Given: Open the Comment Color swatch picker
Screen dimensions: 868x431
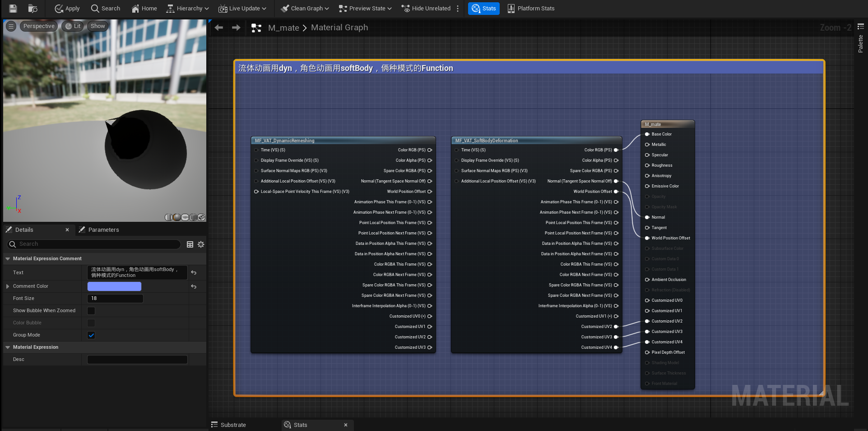Looking at the screenshot, I should point(114,286).
